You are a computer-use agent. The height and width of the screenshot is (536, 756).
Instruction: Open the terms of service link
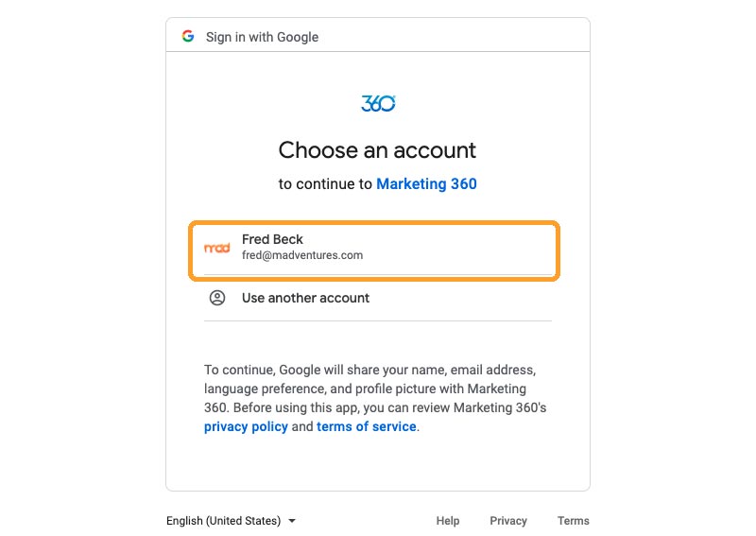point(367,426)
